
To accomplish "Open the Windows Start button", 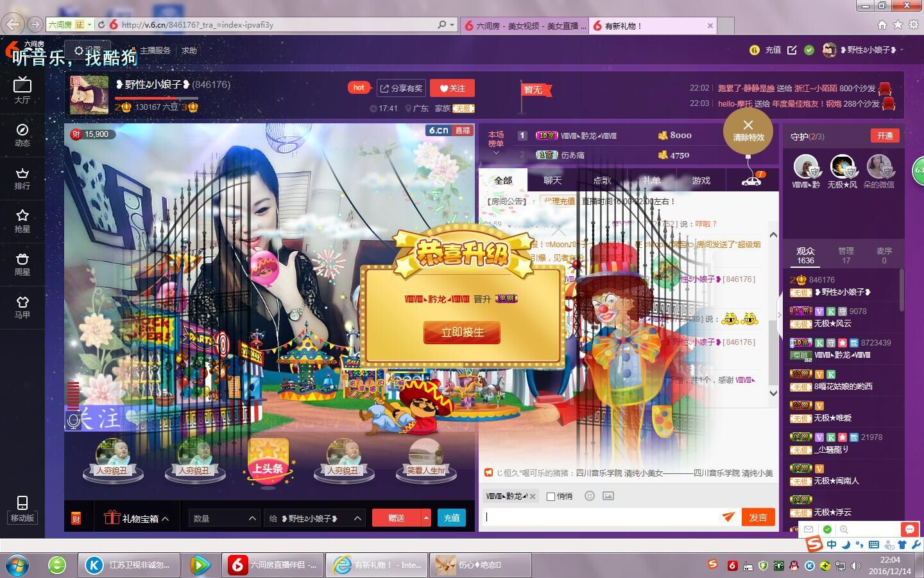I will coord(17,565).
